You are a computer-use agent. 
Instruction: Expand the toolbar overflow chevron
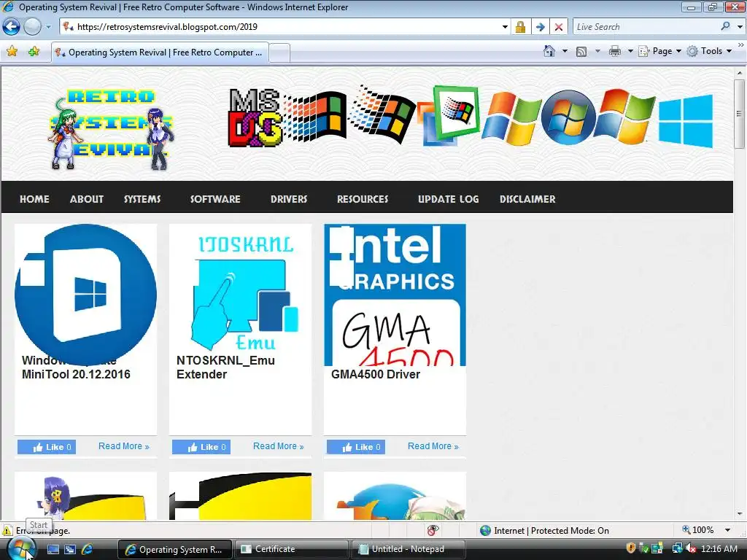point(741,44)
